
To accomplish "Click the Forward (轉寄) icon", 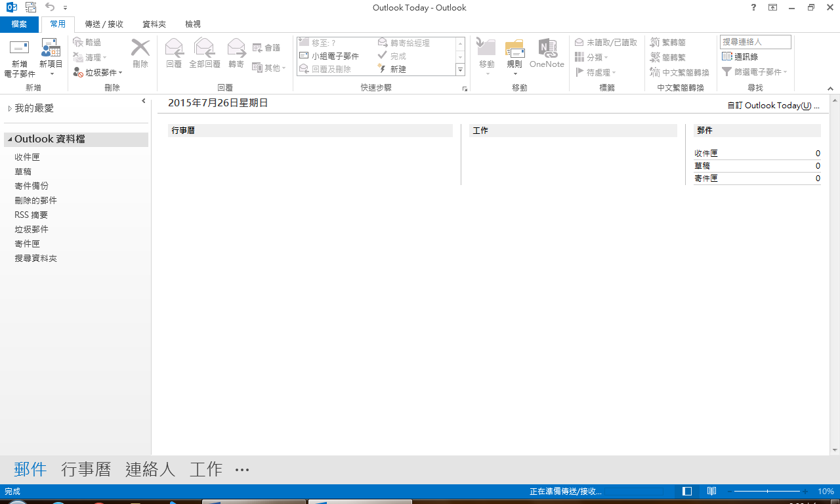I will [236, 47].
